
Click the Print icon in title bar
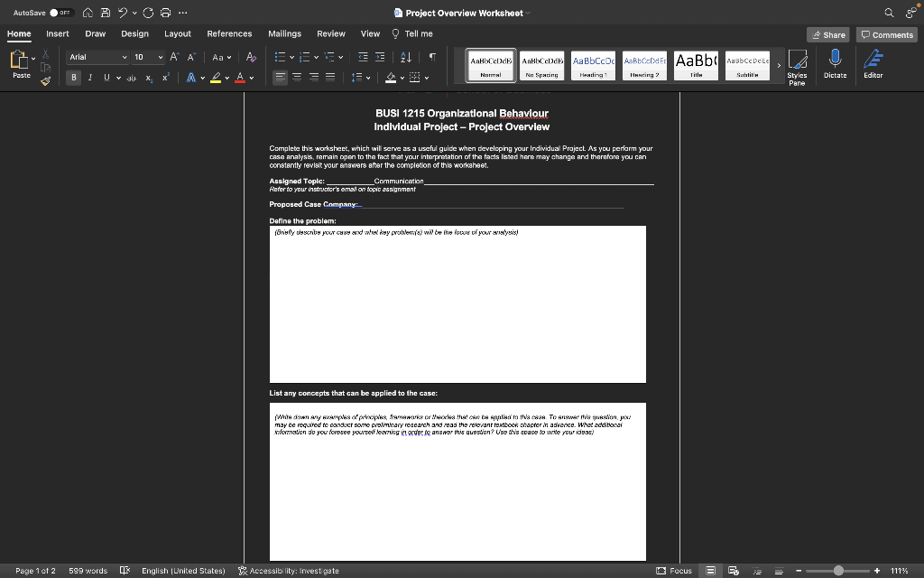pos(166,13)
